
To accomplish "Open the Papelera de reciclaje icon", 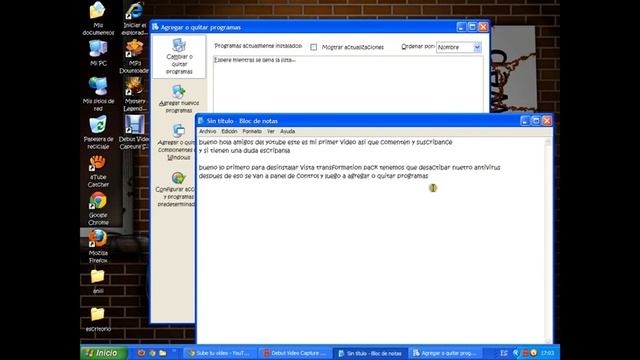I will tap(98, 132).
